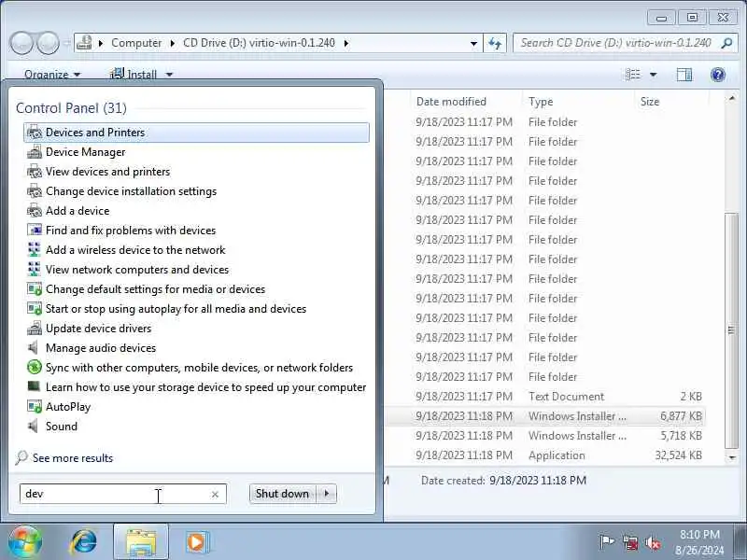Open Organize menu in Explorer
The image size is (747, 560).
point(52,75)
